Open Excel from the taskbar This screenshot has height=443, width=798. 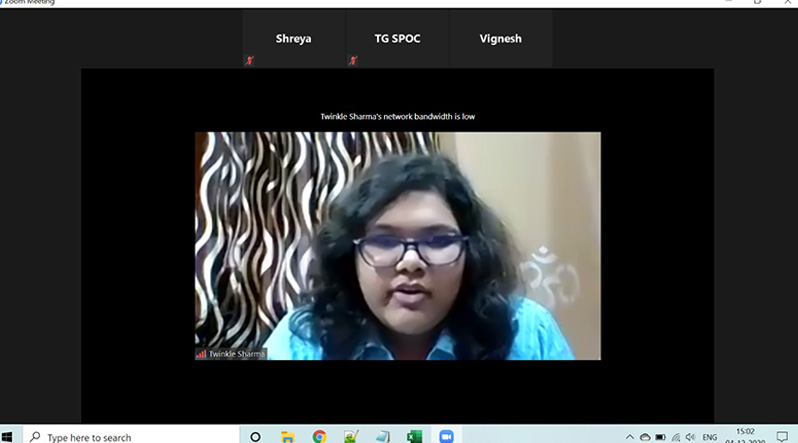click(x=414, y=436)
